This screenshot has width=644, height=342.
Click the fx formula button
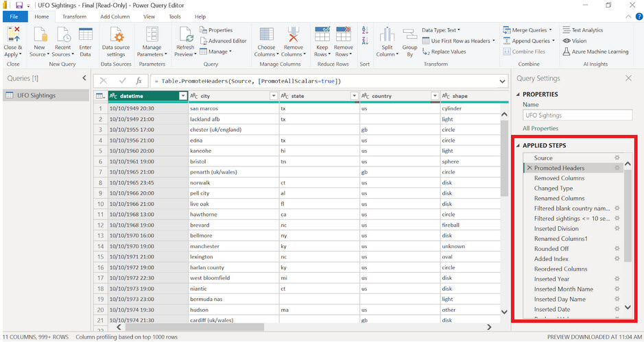139,81
